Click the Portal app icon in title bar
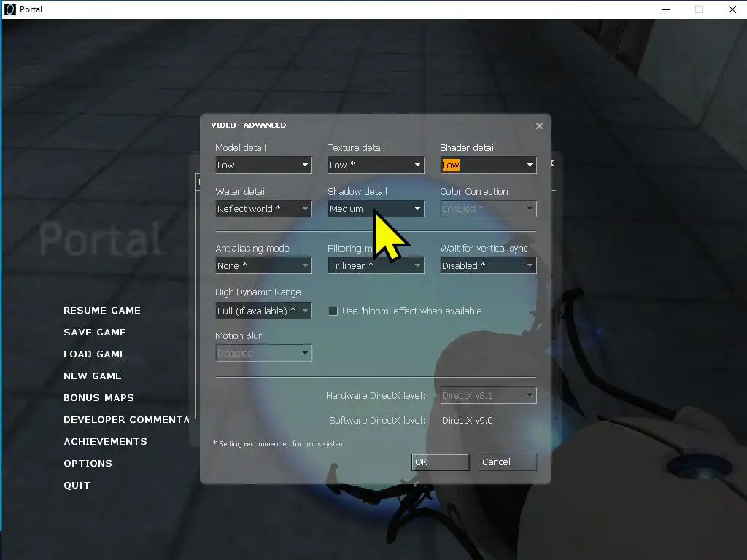The height and width of the screenshot is (560, 747). pyautogui.click(x=10, y=9)
